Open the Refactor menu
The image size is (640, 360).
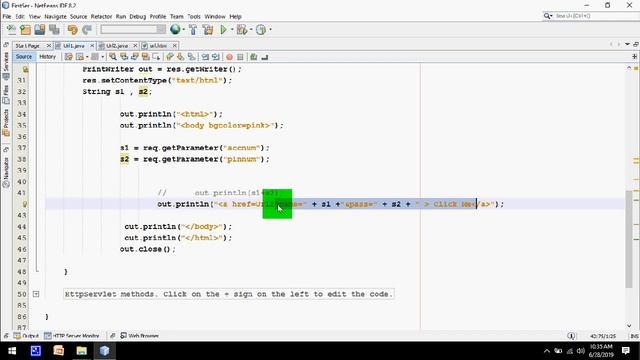[x=101, y=16]
